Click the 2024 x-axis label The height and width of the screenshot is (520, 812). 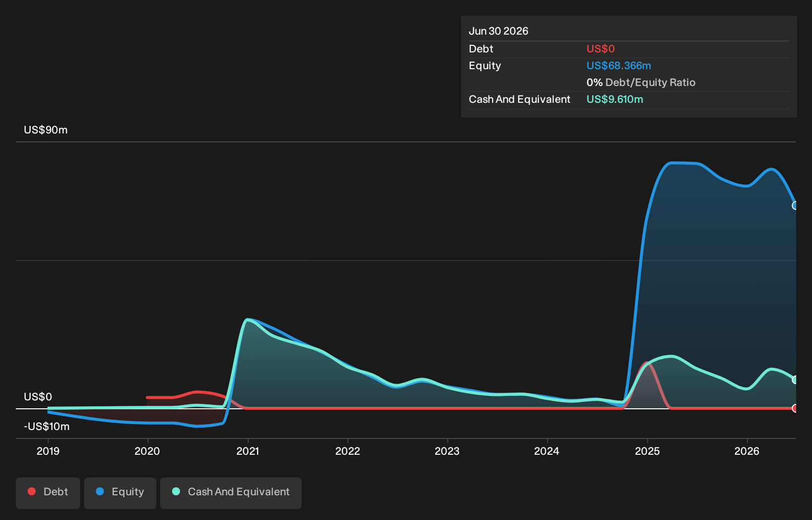coord(547,451)
